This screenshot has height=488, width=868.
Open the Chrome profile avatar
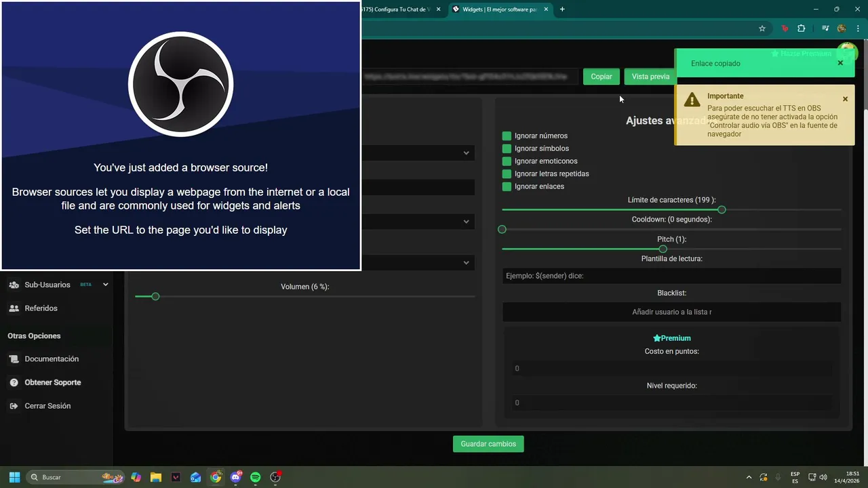pyautogui.click(x=842, y=28)
